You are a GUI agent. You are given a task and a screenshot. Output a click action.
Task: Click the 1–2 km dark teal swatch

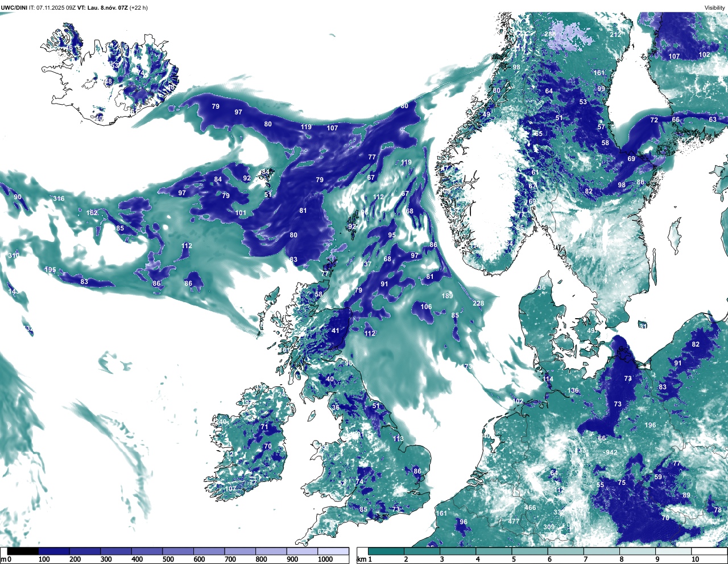coord(386,551)
